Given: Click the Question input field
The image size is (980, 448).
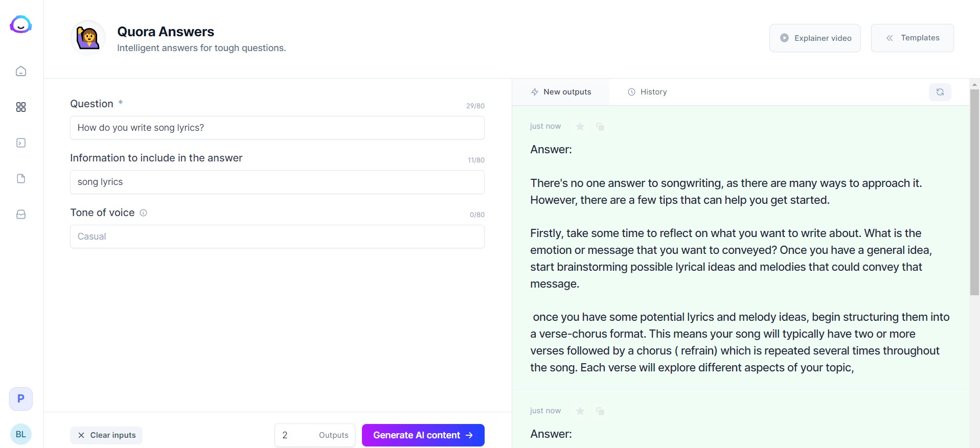Looking at the screenshot, I should point(277,128).
